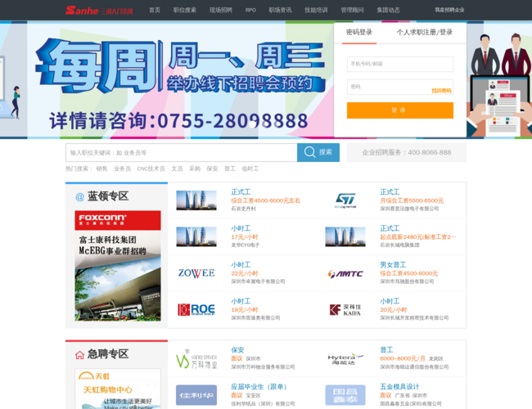The image size is (532, 409).
Task: Select RPO in the top navigation
Action: [250, 10]
